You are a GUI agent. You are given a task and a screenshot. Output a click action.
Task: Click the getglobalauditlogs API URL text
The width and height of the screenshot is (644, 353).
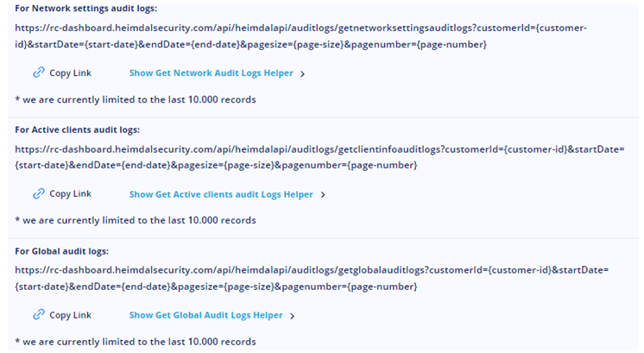312,278
